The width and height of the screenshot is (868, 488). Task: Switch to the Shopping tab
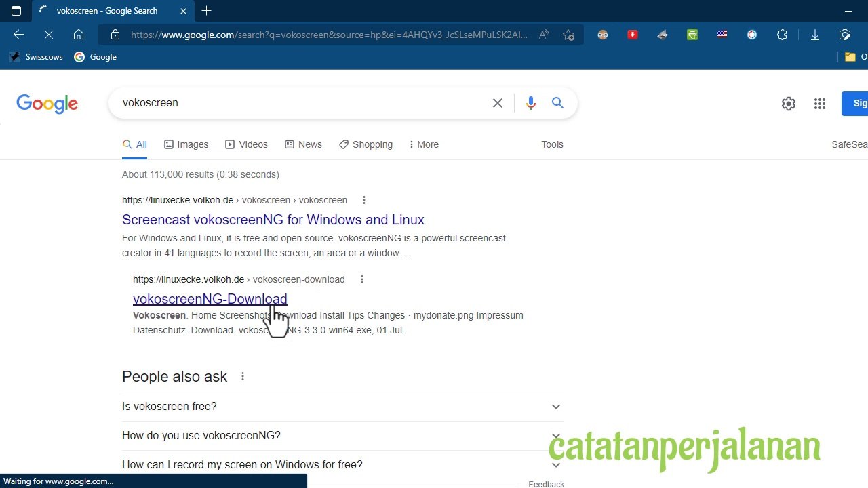pyautogui.click(x=366, y=144)
